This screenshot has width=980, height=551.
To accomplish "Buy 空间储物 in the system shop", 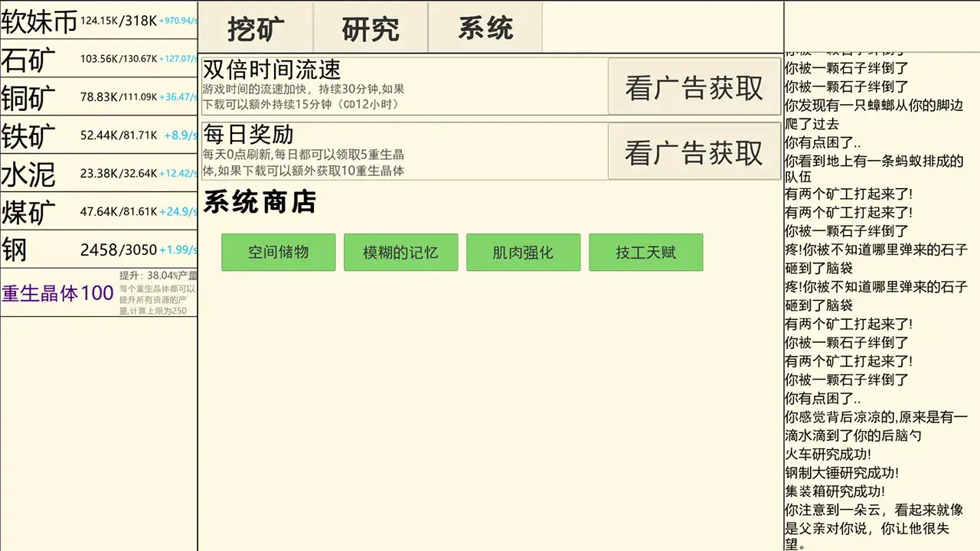I will [x=278, y=252].
